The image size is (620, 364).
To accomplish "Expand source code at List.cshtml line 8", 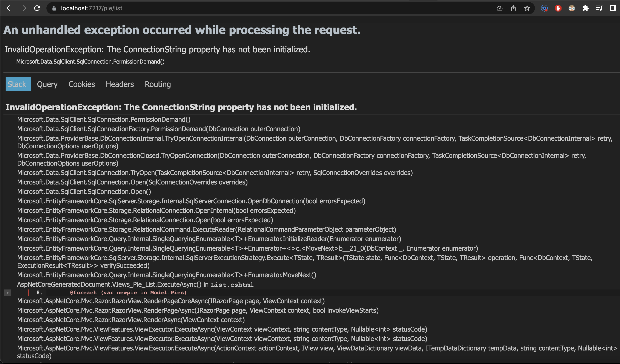I will pyautogui.click(x=8, y=293).
